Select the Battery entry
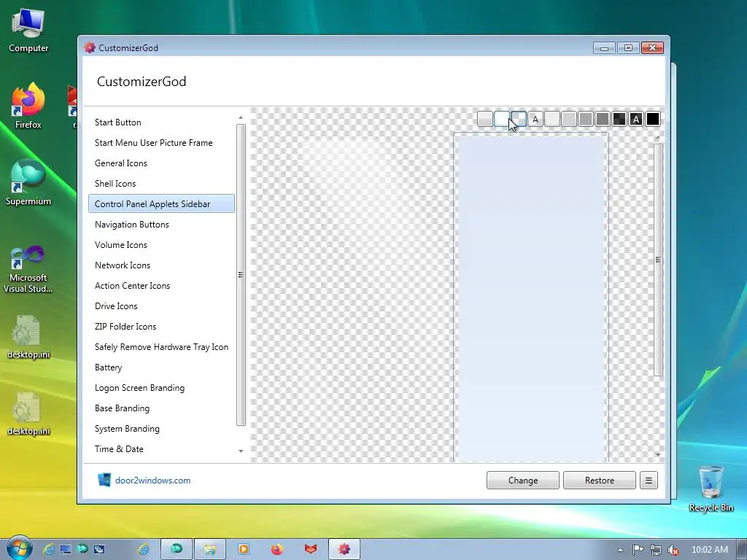Screen dimensions: 747x560 (161, 367)
